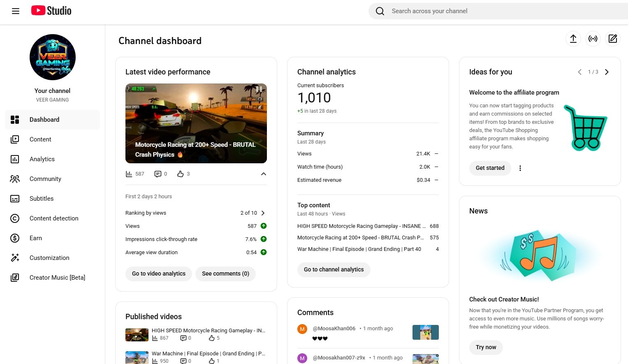Click the create post pencil icon
Viewport: 628px width, 364px height.
tap(612, 39)
